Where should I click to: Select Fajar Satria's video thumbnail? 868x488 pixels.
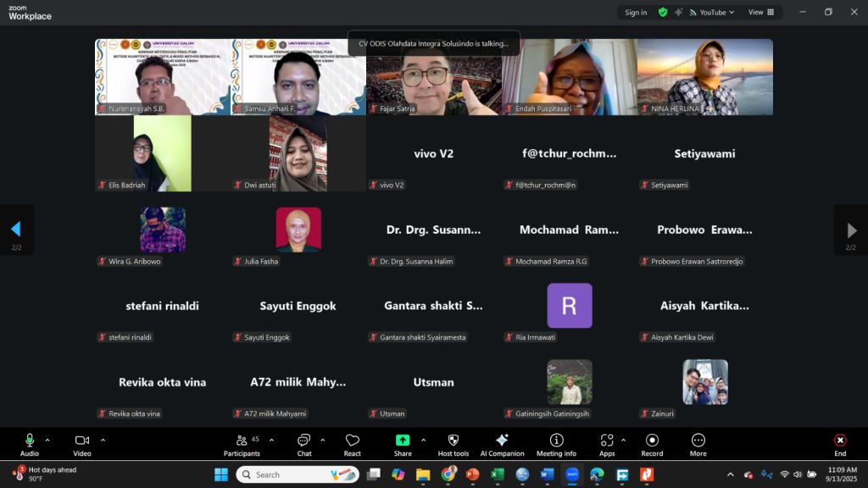point(434,77)
